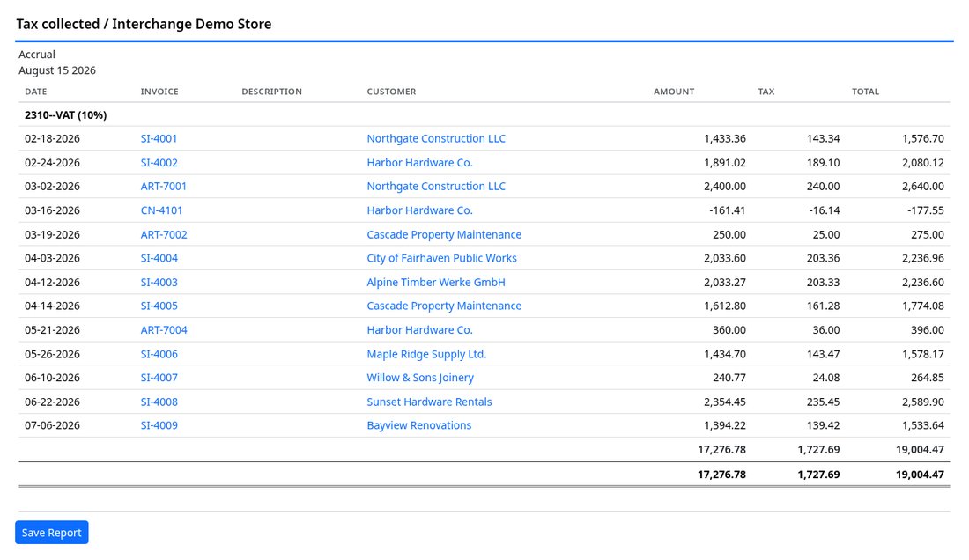Screen dimensions: 969x560
Task: Click the 2310--VAT (10%) group heading
Action: [65, 114]
